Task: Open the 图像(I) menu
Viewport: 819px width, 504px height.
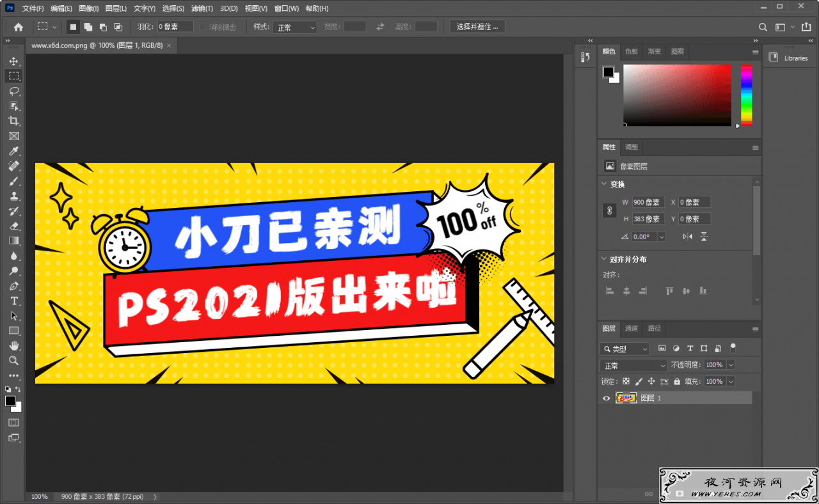Action: click(89, 8)
